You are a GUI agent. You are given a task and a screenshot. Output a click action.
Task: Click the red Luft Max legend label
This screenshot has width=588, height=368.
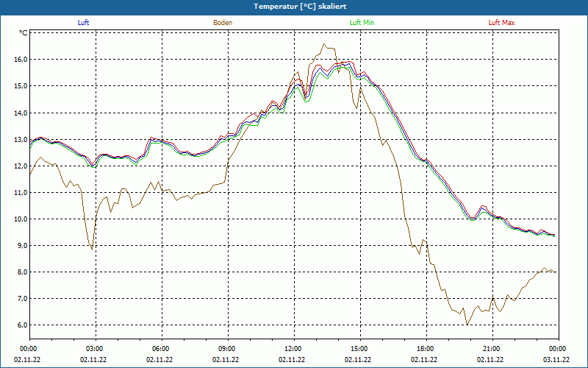pyautogui.click(x=501, y=23)
